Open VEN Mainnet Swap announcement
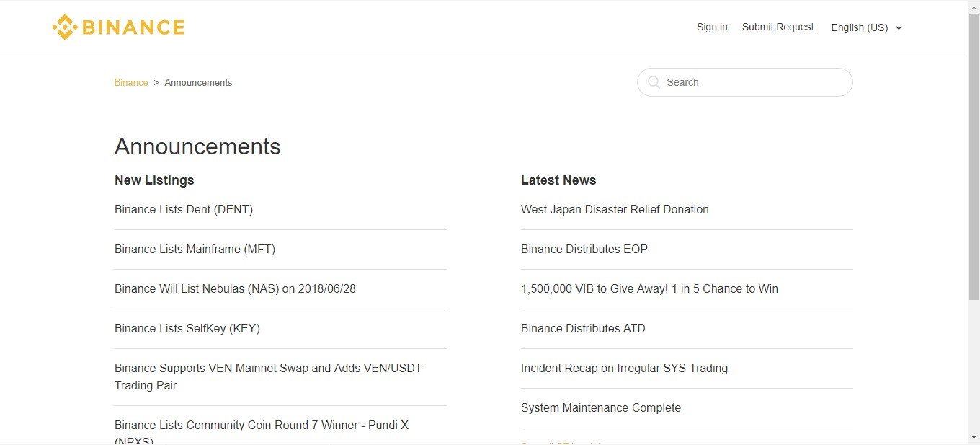This screenshot has width=980, height=445. click(x=268, y=376)
